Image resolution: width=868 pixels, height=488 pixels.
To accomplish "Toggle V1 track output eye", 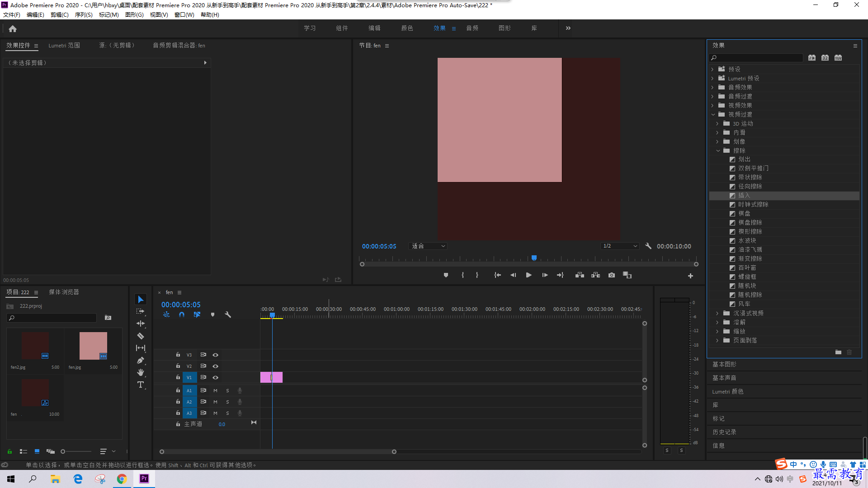I will coord(216,378).
